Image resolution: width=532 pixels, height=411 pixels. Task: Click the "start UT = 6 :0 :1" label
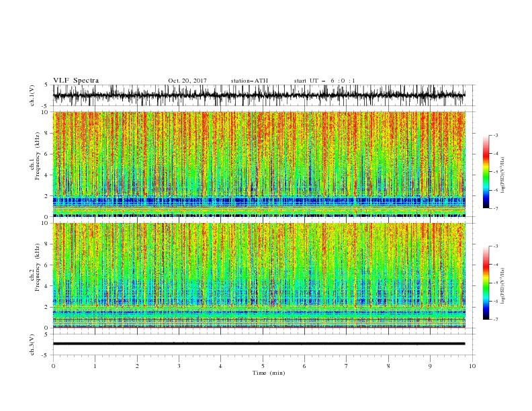click(324, 81)
